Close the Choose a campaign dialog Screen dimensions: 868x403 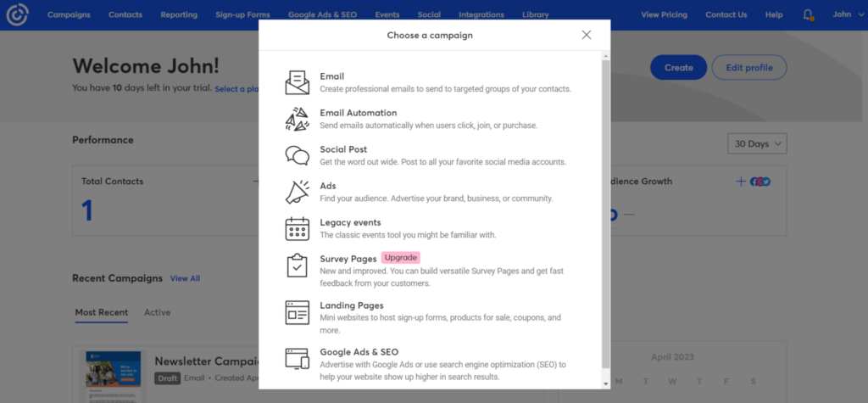[586, 35]
